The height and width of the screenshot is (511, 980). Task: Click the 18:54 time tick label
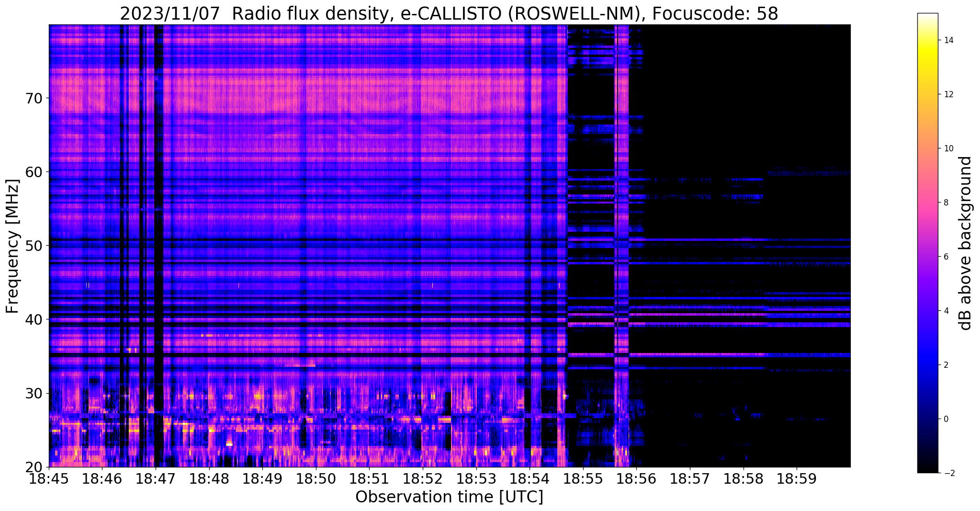[529, 478]
